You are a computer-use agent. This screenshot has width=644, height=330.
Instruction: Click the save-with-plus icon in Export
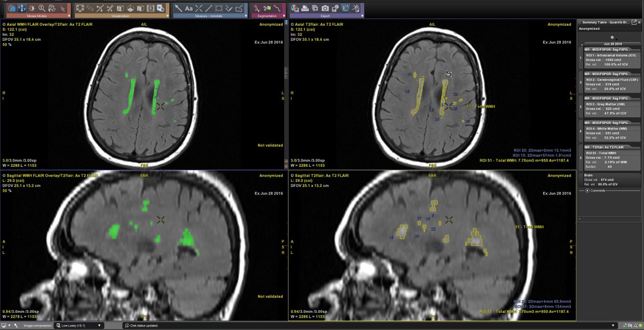[x=335, y=8]
